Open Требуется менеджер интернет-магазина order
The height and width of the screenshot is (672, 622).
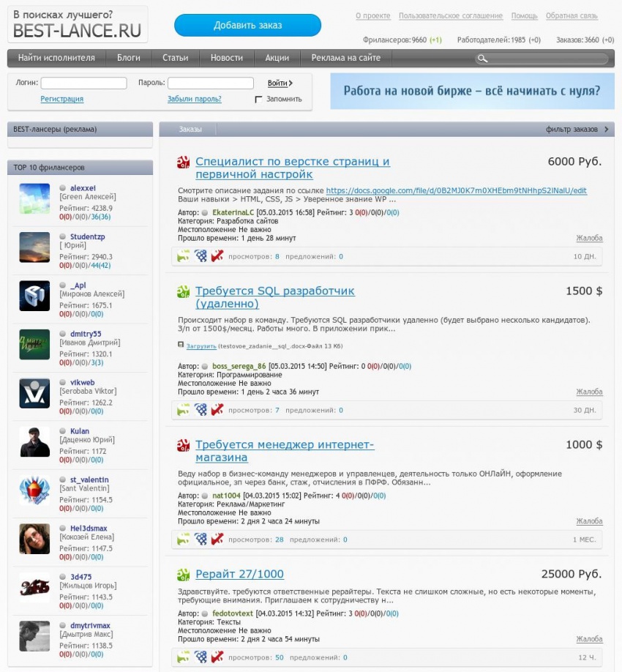(285, 451)
